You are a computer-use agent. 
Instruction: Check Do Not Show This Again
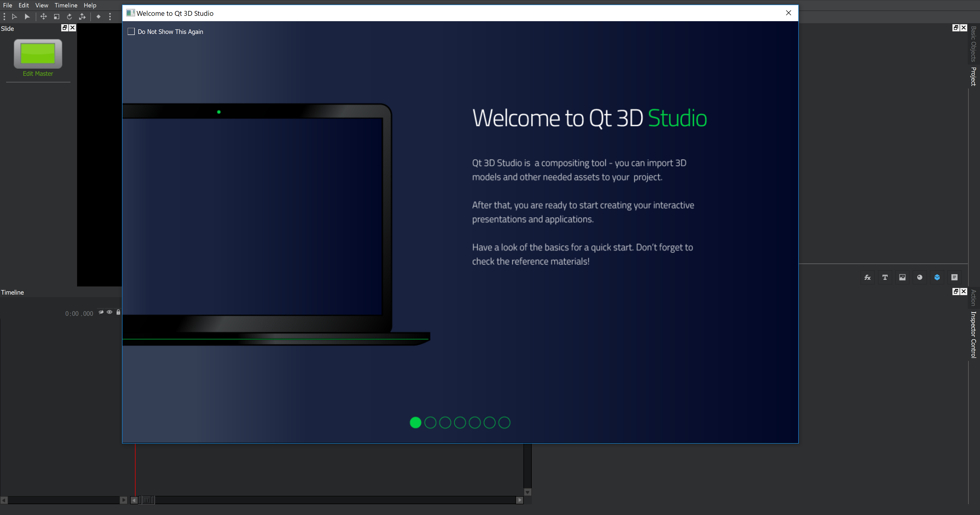tap(131, 32)
